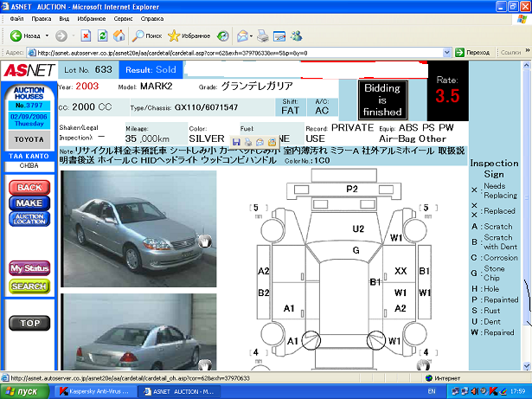Click the page scrollbar down arrow
Screen dimensions: 532x399
coord(526,366)
